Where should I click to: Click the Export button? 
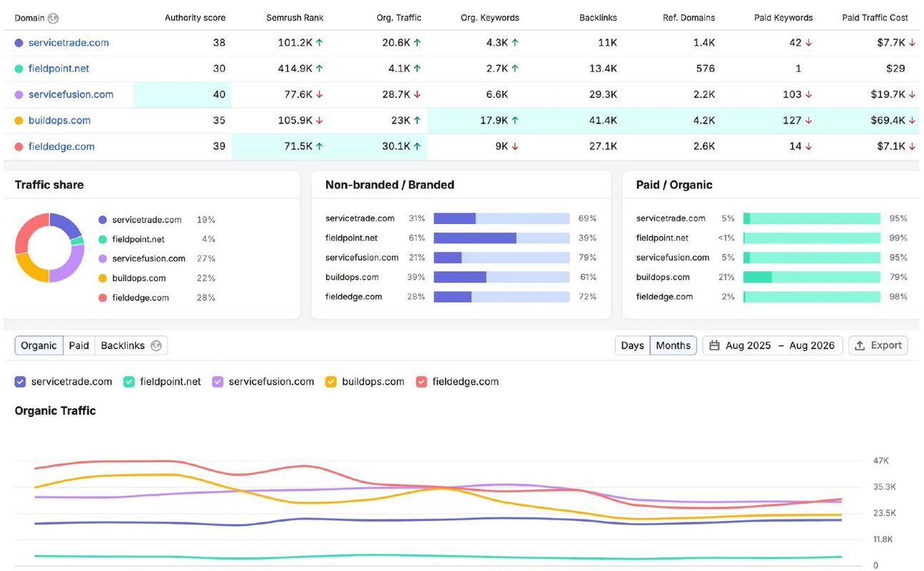[878, 345]
